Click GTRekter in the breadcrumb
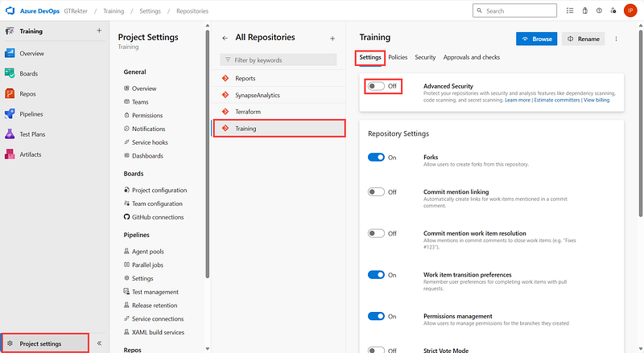 [76, 11]
